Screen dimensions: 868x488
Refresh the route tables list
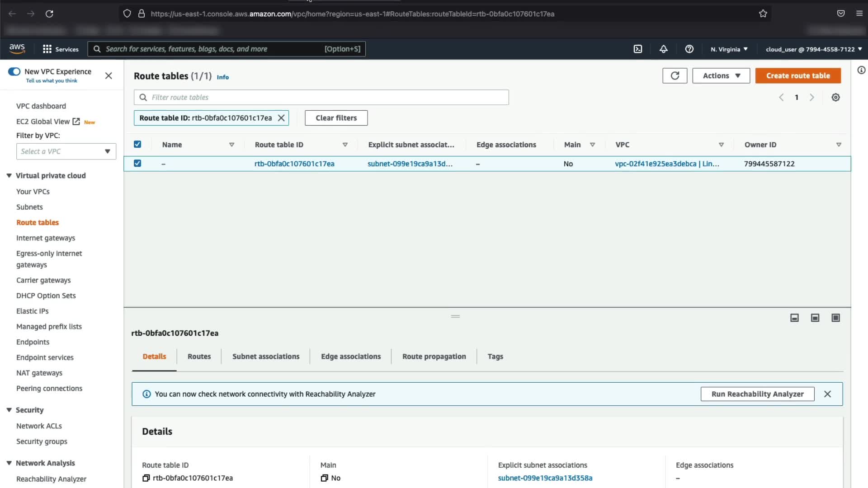click(x=675, y=76)
